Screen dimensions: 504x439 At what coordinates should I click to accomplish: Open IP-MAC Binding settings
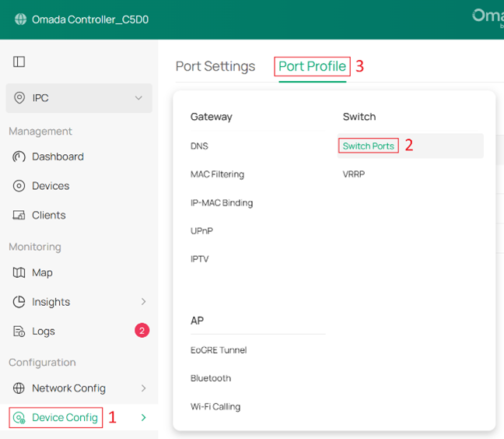(x=222, y=202)
